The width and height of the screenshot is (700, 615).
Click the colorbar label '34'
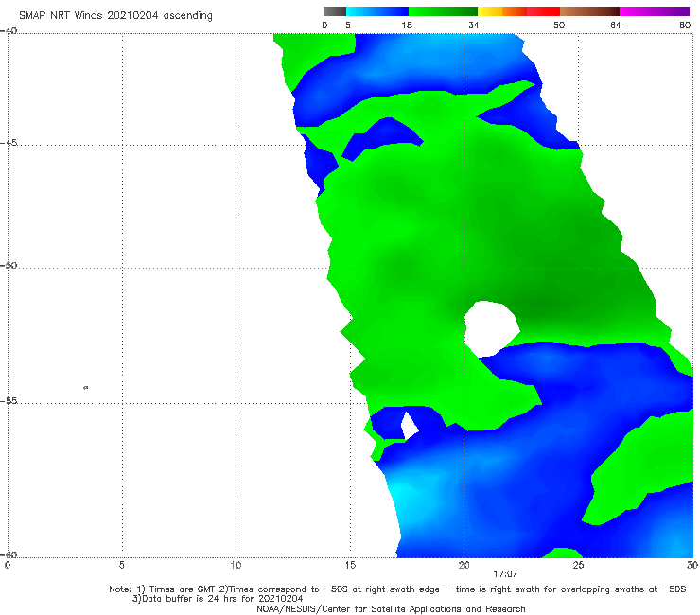(x=474, y=26)
